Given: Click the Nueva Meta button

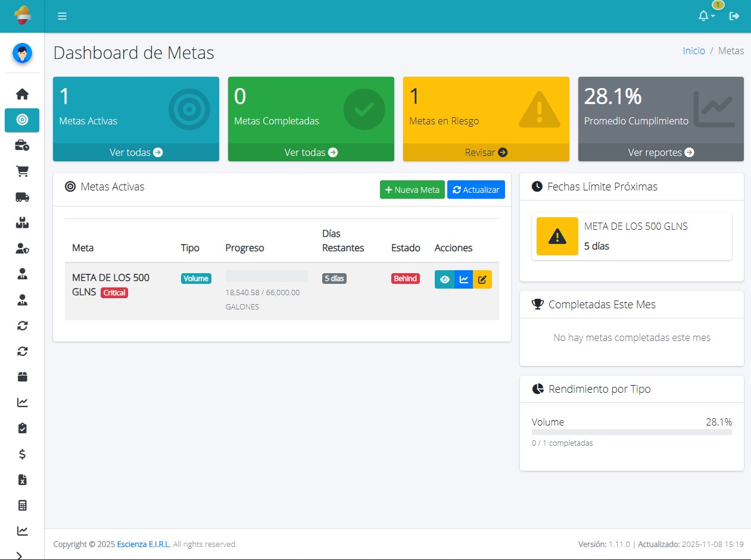Looking at the screenshot, I should pyautogui.click(x=412, y=189).
